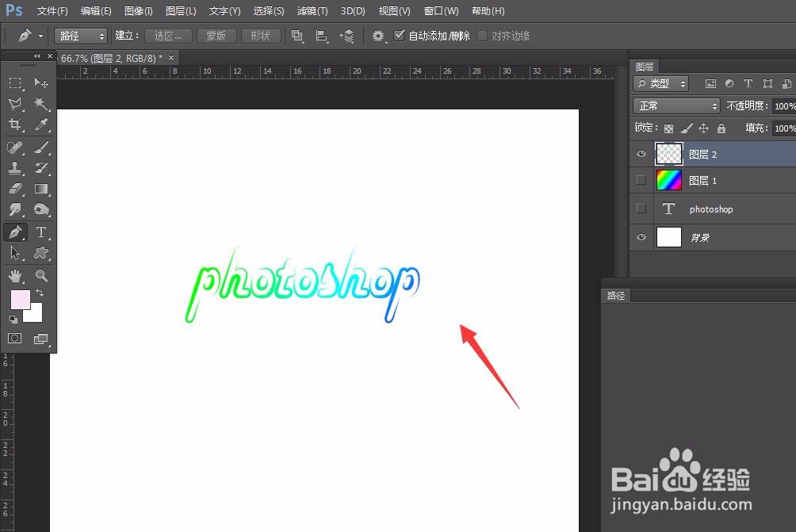Viewport: 796px width, 532px height.
Task: Open path operations in options bar
Action: 297,36
